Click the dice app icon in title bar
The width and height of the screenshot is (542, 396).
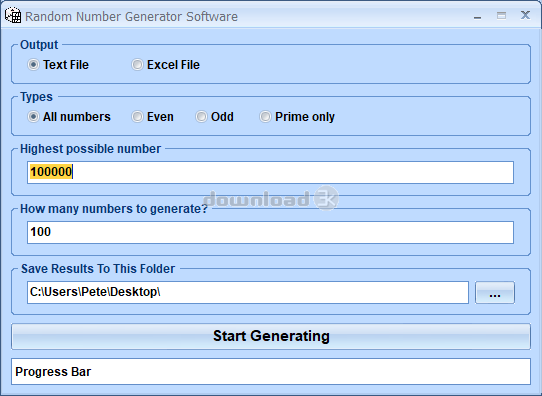pyautogui.click(x=13, y=16)
